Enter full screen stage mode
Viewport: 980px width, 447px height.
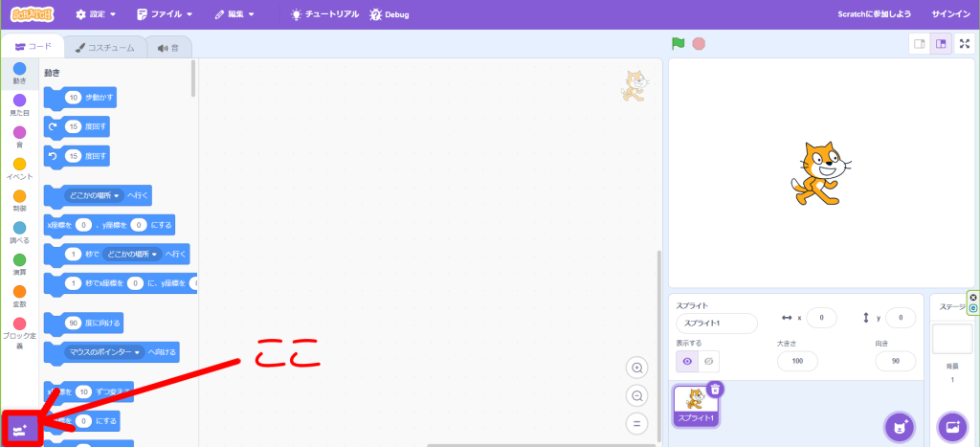(965, 44)
